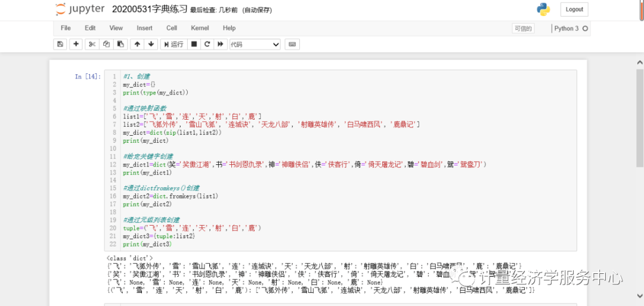
Task: Restart and run all fast-forward icon
Action: pos(221,44)
